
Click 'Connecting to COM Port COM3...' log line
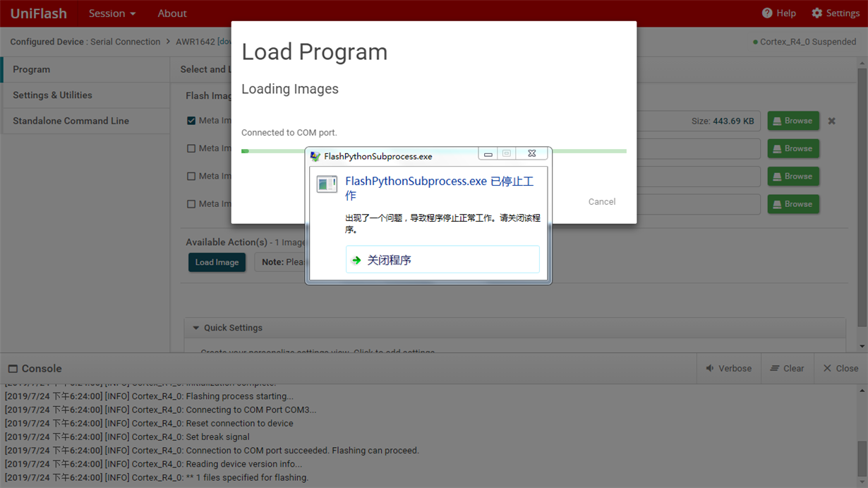tap(160, 410)
